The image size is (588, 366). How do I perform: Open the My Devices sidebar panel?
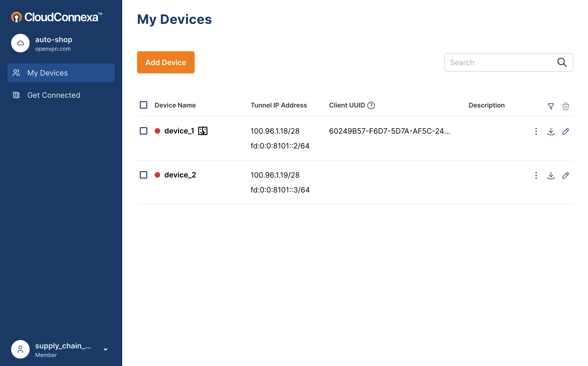47,73
